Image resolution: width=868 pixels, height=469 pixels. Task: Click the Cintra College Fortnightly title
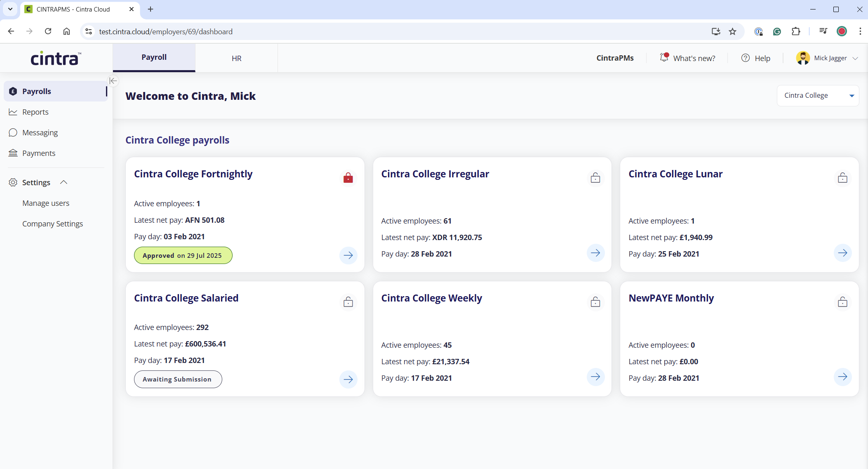(193, 174)
